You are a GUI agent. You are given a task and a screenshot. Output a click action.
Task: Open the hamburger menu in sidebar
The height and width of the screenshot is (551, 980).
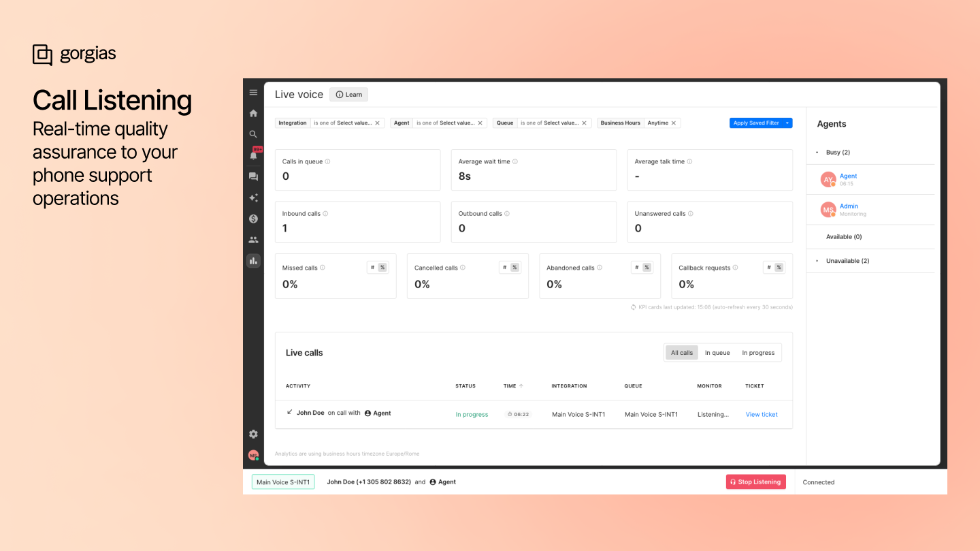253,93
